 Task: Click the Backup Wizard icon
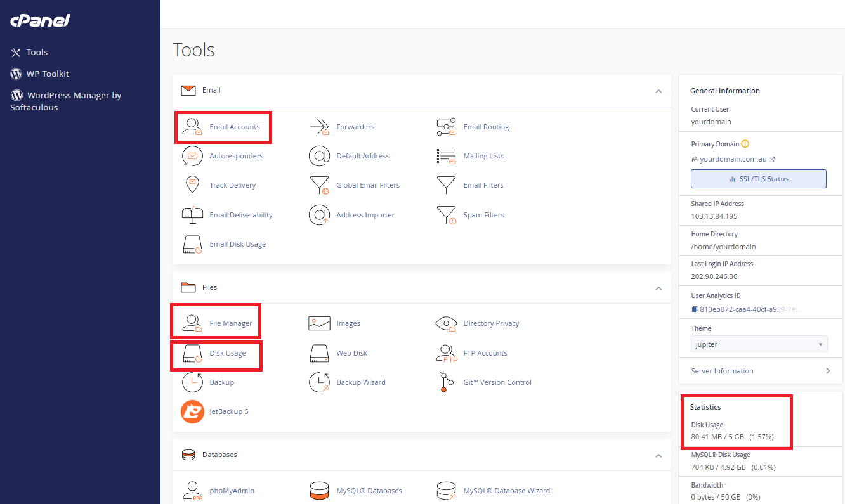point(319,382)
